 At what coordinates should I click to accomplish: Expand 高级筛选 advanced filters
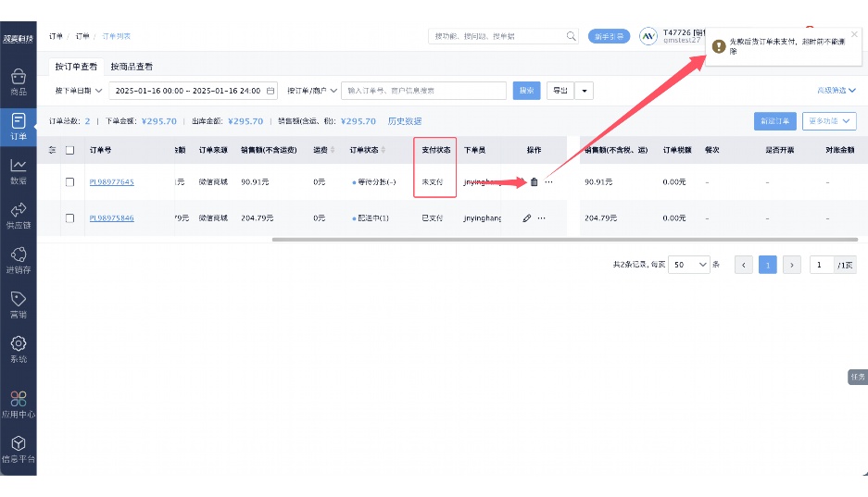tap(836, 91)
